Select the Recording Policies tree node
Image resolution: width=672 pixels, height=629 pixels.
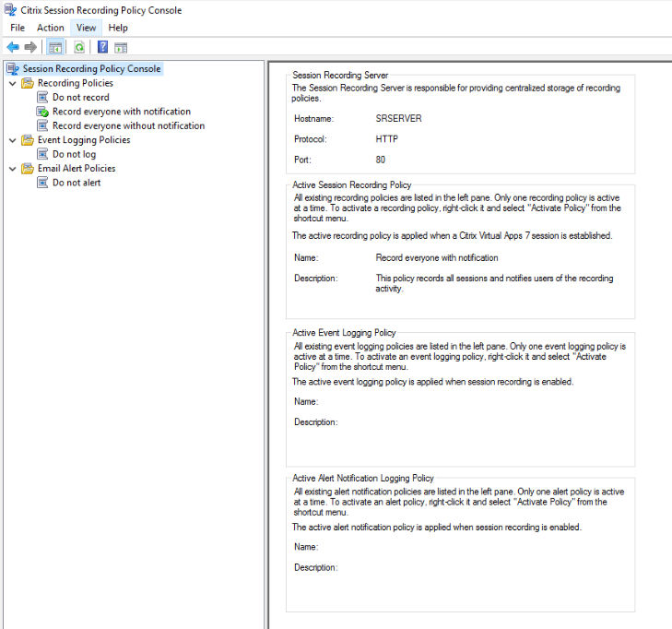tap(76, 83)
